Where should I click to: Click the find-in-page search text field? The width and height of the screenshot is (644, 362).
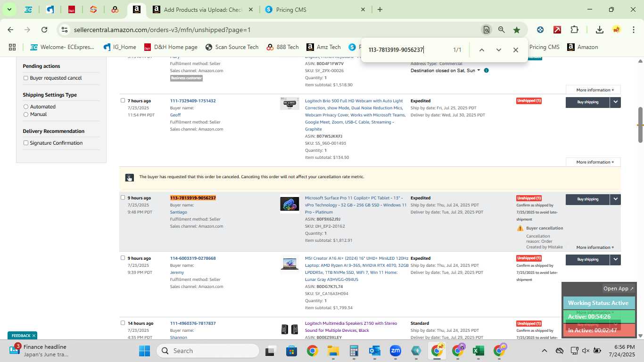point(406,50)
